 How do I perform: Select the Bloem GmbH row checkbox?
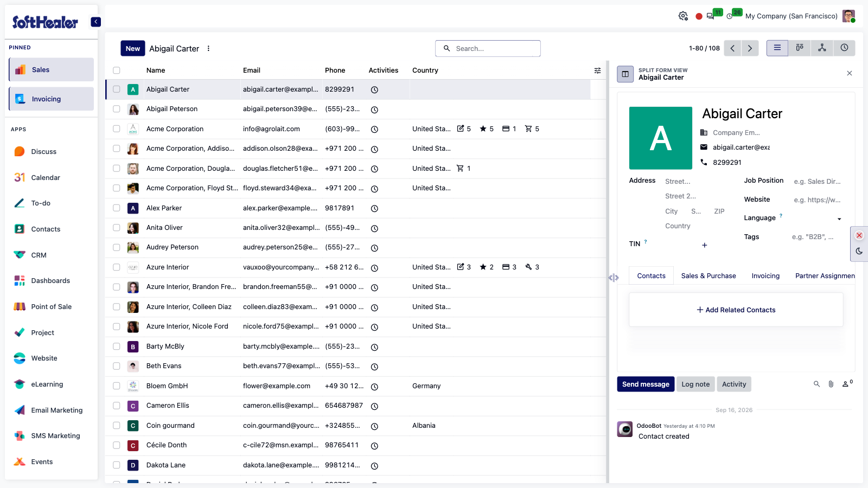[x=116, y=386]
